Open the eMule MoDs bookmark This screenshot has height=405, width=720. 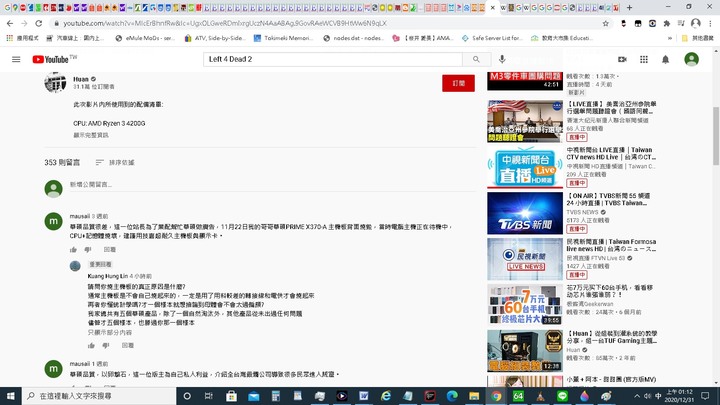145,38
